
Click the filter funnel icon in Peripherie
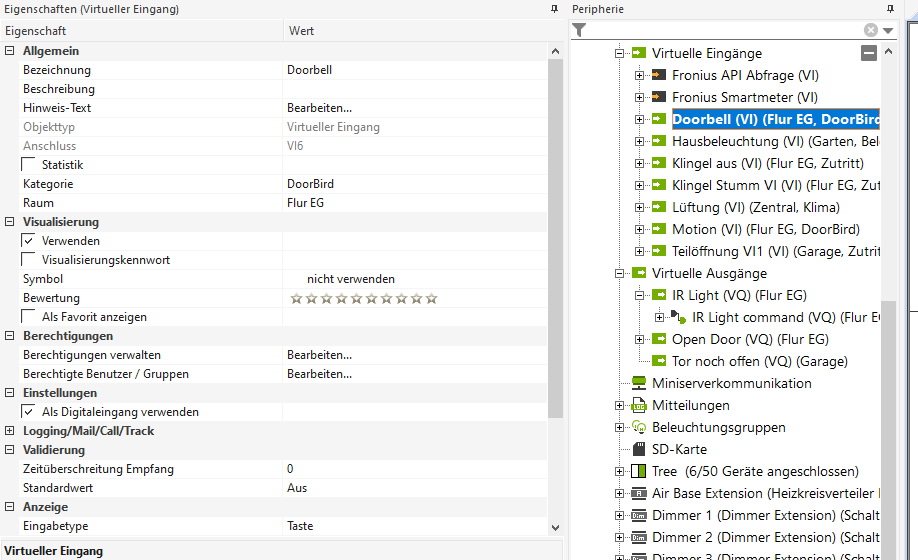coord(579,31)
